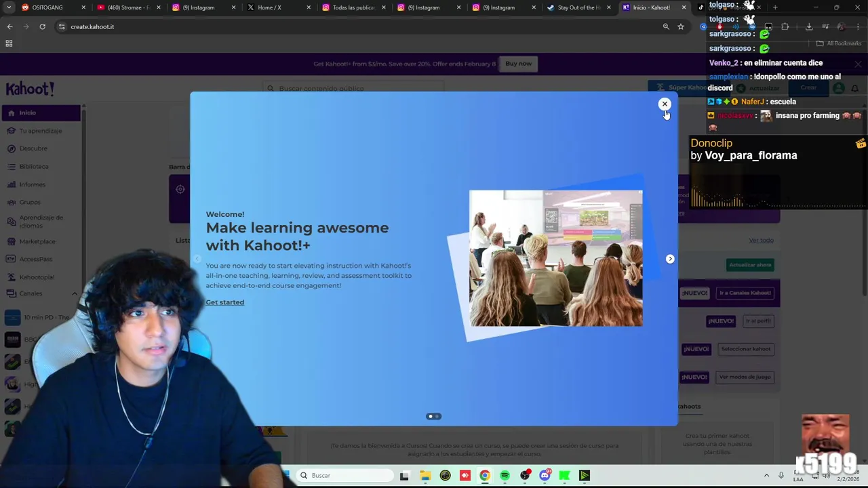Click Ver modos de juego button
Viewport: 868px width, 488px height.
pyautogui.click(x=745, y=377)
